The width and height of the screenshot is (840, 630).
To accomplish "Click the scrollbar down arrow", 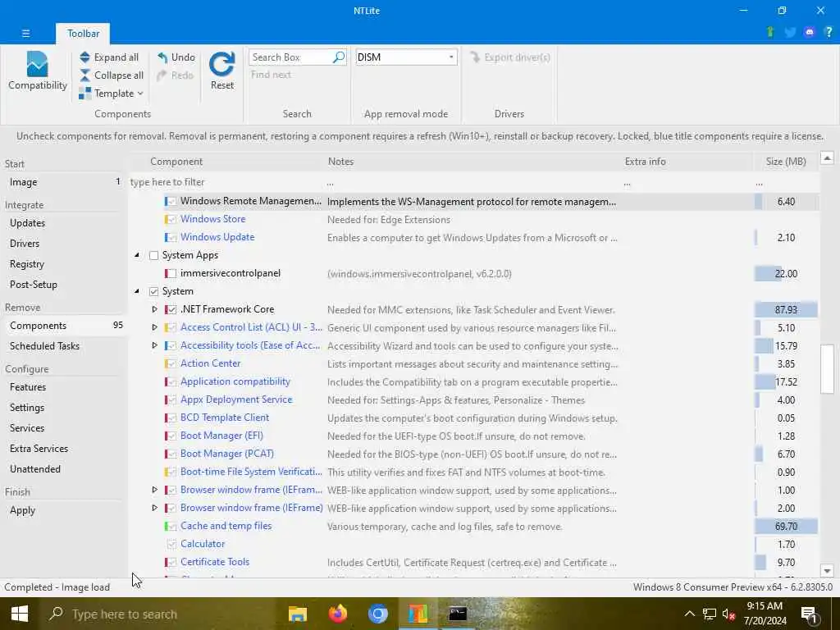I will point(827,571).
